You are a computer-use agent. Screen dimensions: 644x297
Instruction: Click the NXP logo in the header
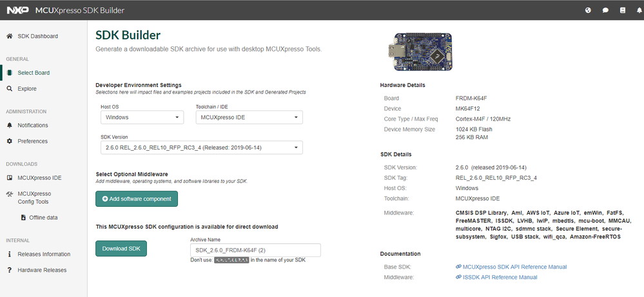tap(17, 10)
